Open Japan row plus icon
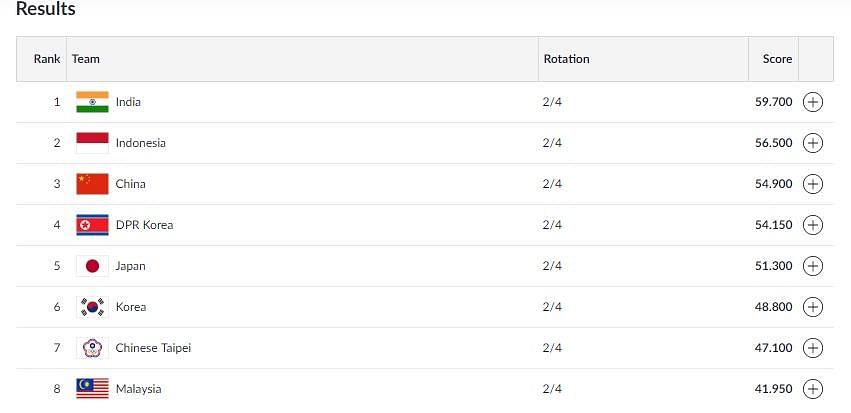This screenshot has height=413, width=851. click(x=812, y=266)
